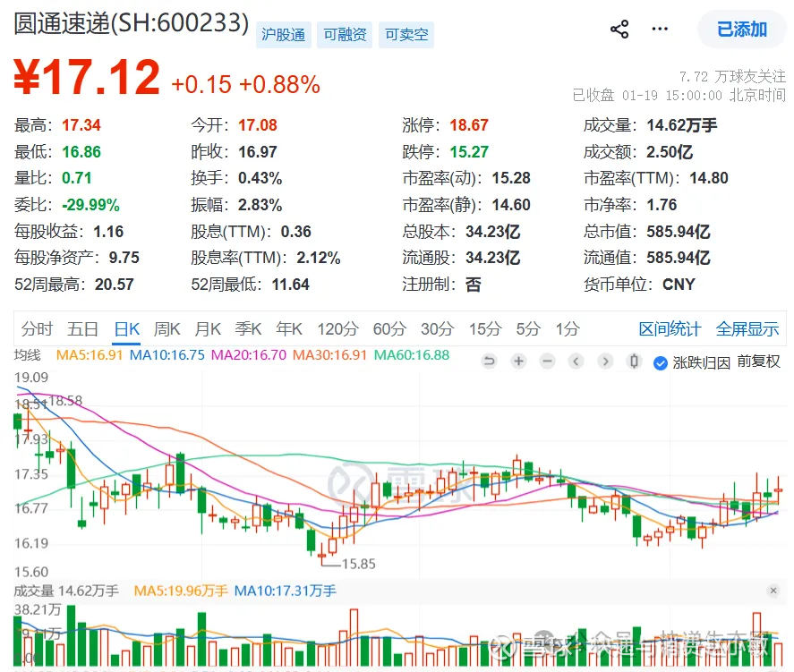Click the chart move-right arrow icon
The image size is (794, 672).
605,362
